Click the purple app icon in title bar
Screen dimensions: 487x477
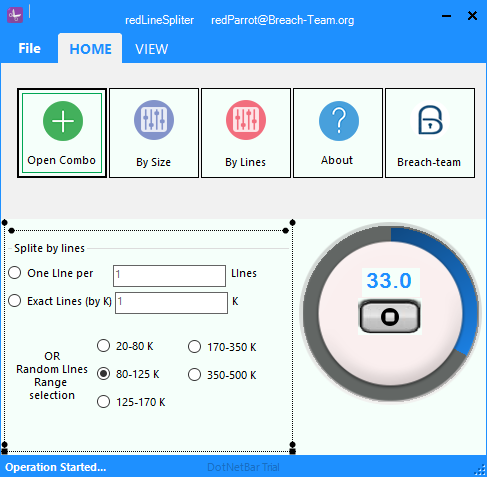coord(15,15)
